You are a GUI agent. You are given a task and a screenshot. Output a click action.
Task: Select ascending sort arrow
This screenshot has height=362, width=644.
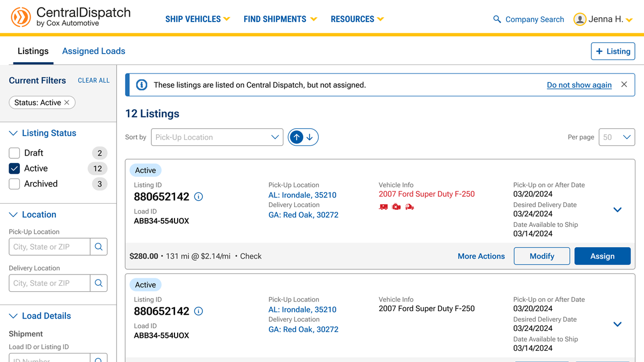[x=297, y=137]
